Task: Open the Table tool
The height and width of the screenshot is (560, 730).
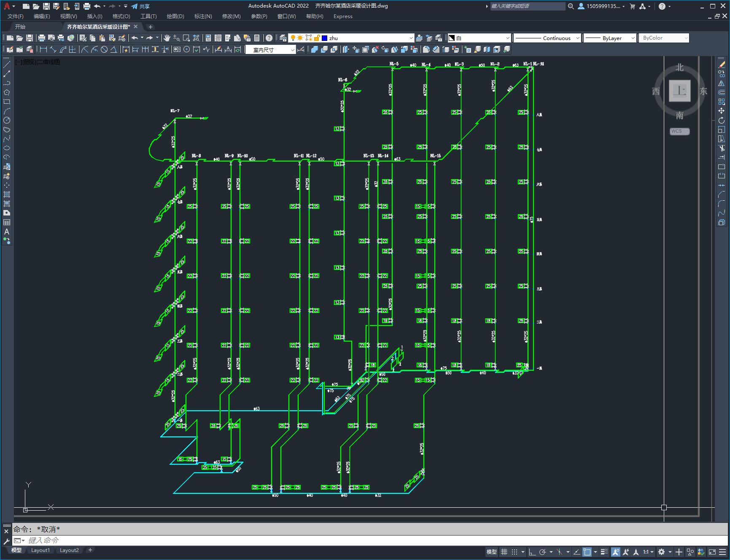Action: (7, 222)
